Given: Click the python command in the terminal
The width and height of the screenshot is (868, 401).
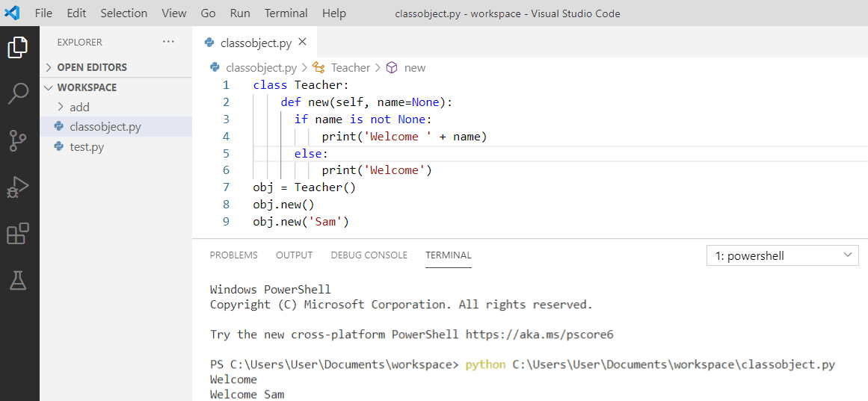Looking at the screenshot, I should click(x=485, y=364).
